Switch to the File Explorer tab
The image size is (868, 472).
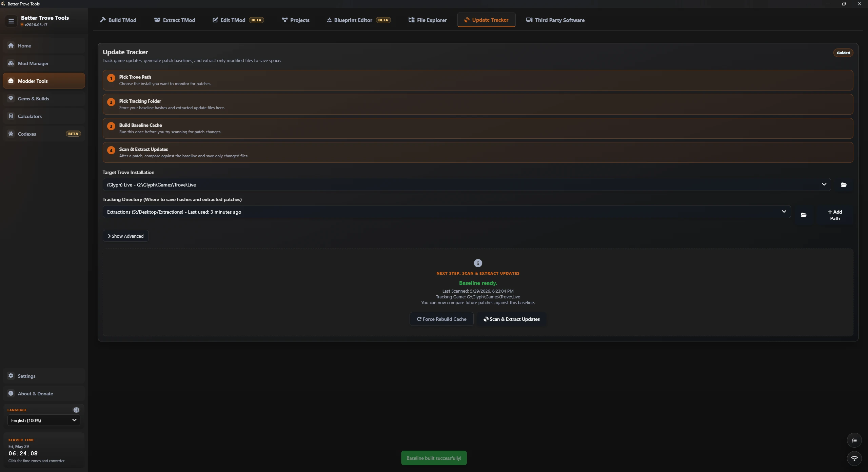point(427,20)
